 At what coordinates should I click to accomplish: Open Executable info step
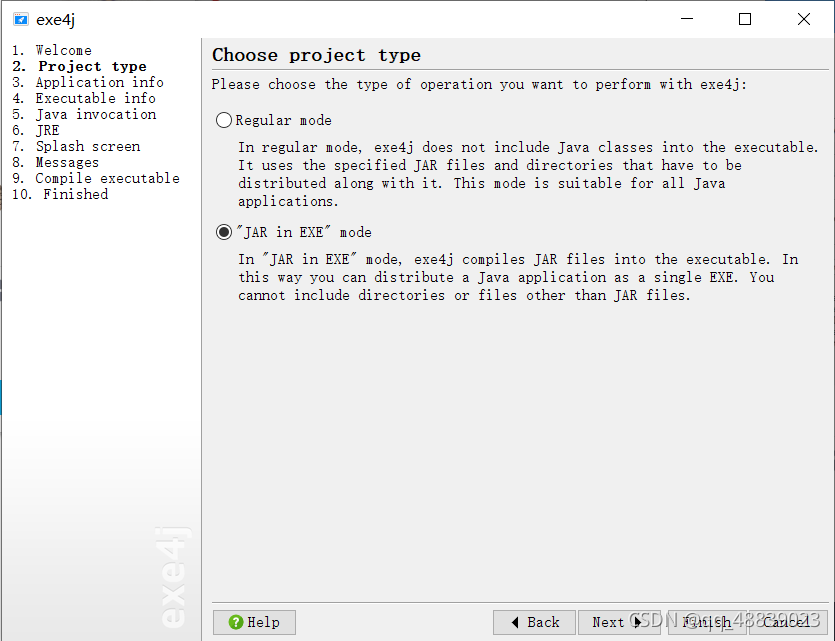coord(95,98)
